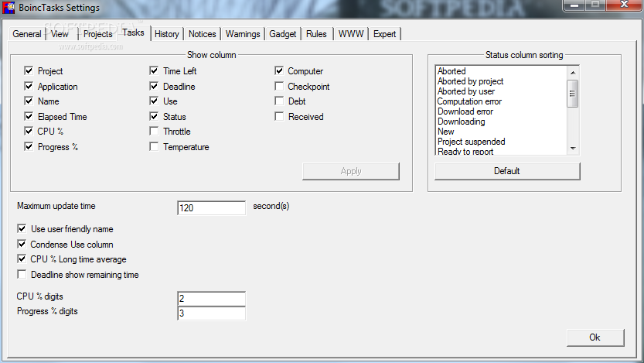Uncheck the Status column checkbox
The width and height of the screenshot is (644, 363).
pos(154,116)
